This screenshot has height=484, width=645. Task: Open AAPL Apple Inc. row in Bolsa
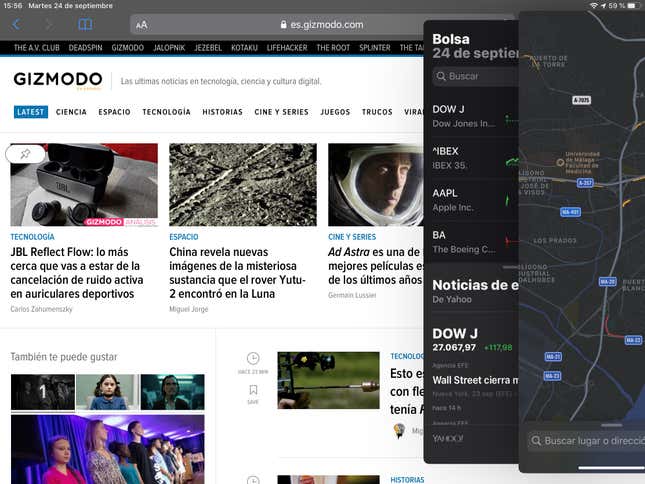point(471,200)
